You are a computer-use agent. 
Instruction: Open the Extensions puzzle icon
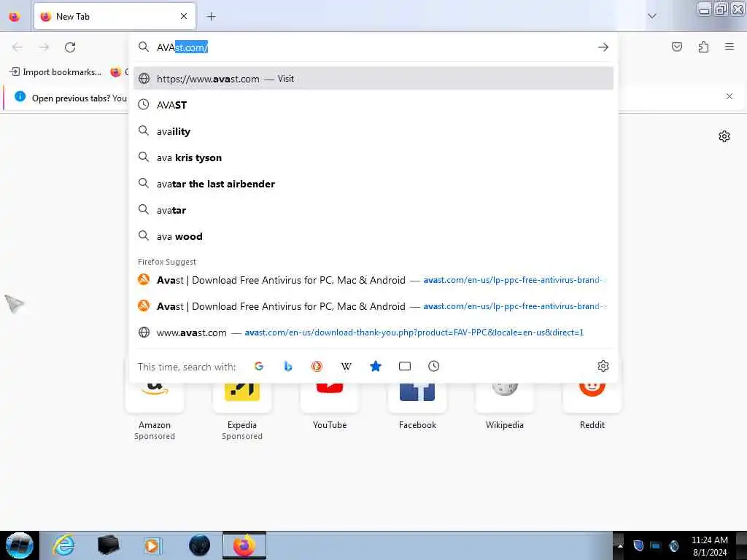pyautogui.click(x=703, y=47)
